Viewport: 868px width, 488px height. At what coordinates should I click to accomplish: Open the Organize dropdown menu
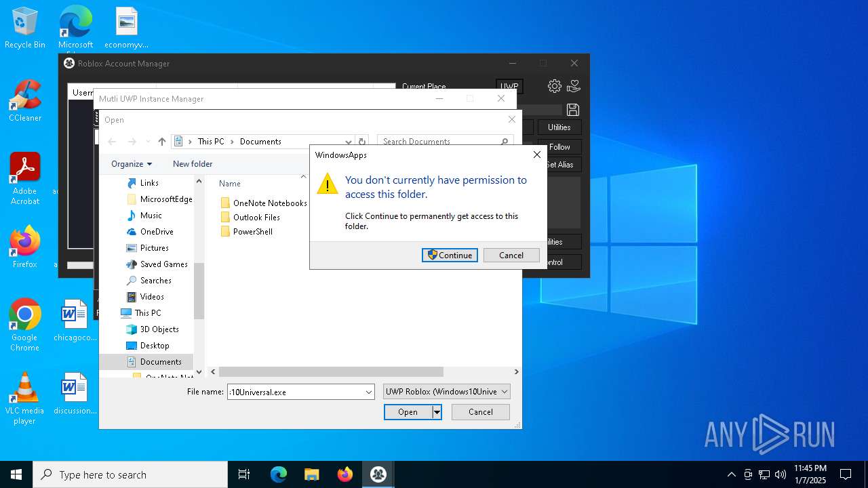point(132,164)
